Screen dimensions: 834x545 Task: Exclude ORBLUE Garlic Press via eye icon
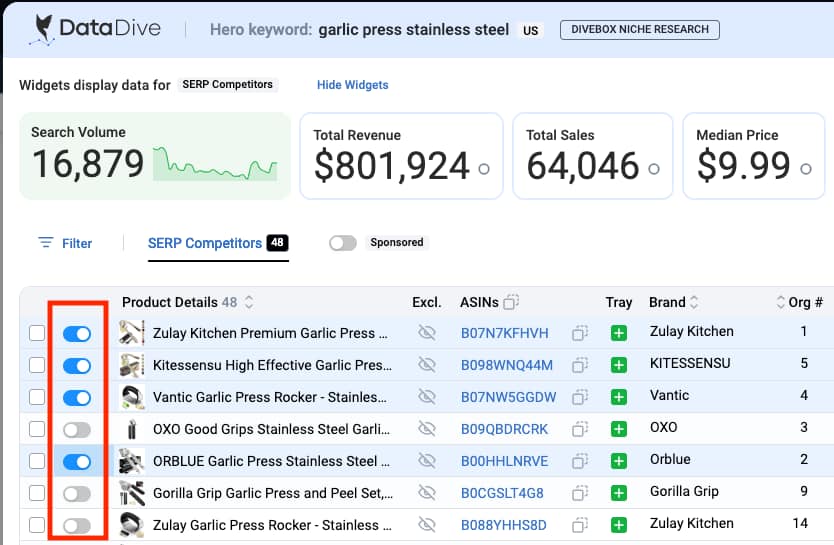pyautogui.click(x=427, y=460)
